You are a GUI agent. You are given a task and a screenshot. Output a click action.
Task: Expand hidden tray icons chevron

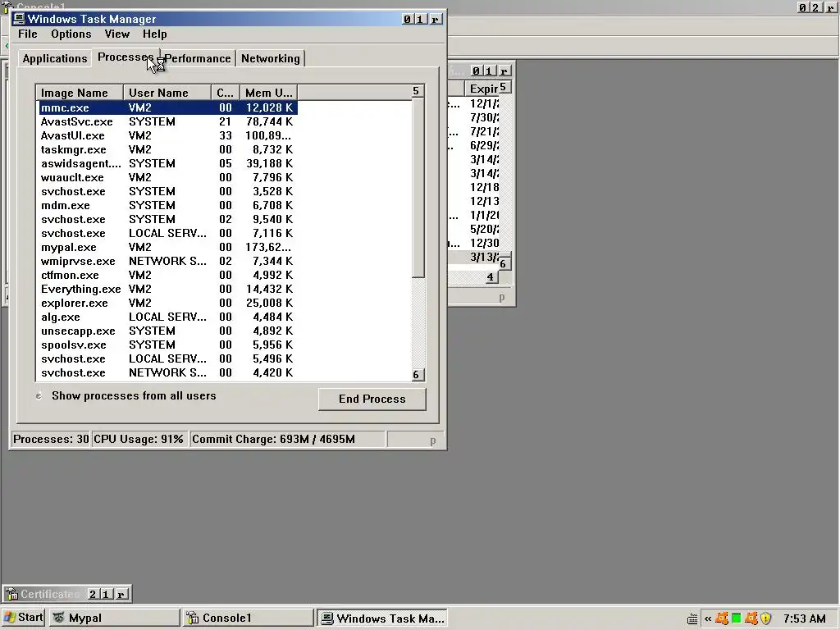pos(708,619)
